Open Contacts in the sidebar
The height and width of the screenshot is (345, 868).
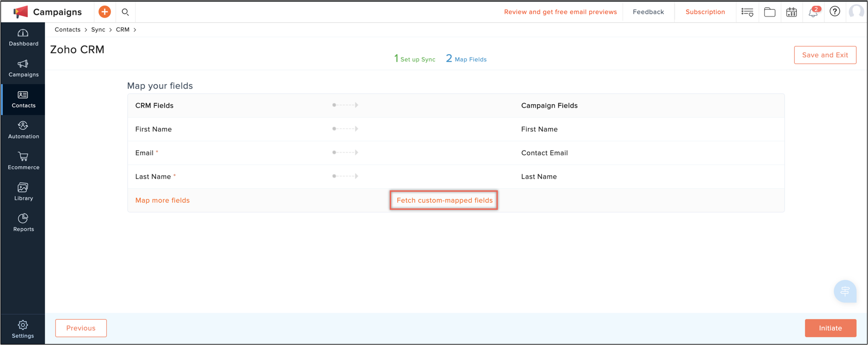click(x=23, y=100)
